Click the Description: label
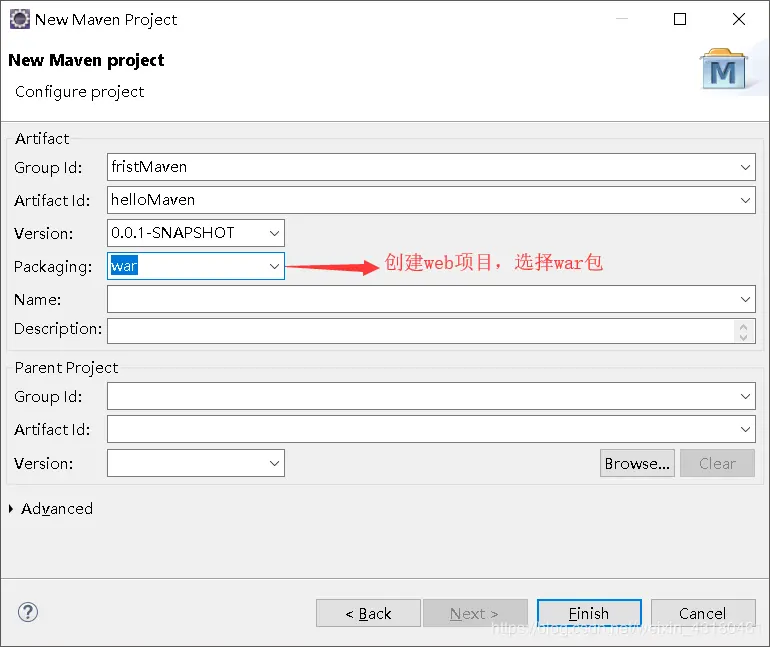This screenshot has width=770, height=647. 57,329
